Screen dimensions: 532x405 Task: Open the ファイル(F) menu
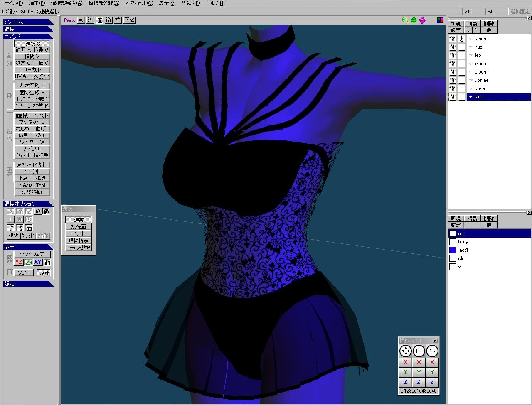tap(12, 3)
